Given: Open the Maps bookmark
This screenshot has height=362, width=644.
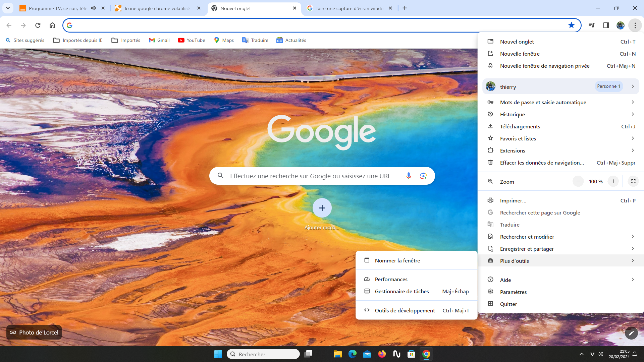Looking at the screenshot, I should coord(224,40).
